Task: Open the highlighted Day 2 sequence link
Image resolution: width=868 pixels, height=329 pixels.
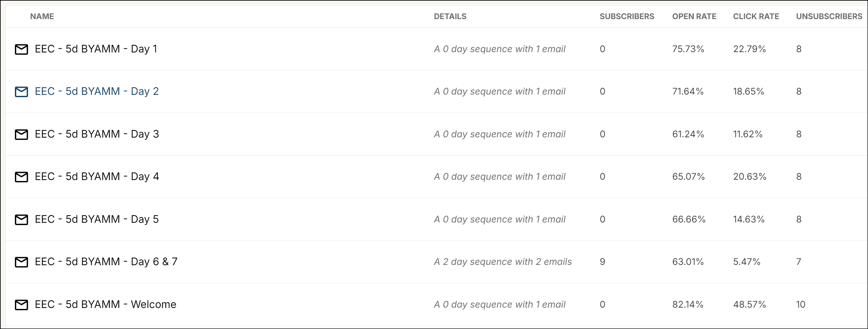Action: click(x=97, y=91)
